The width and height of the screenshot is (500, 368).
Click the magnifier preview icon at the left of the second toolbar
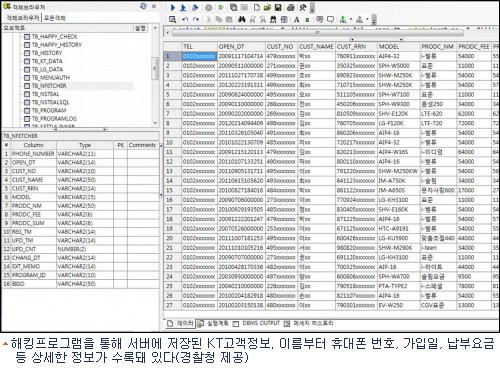[172, 20]
